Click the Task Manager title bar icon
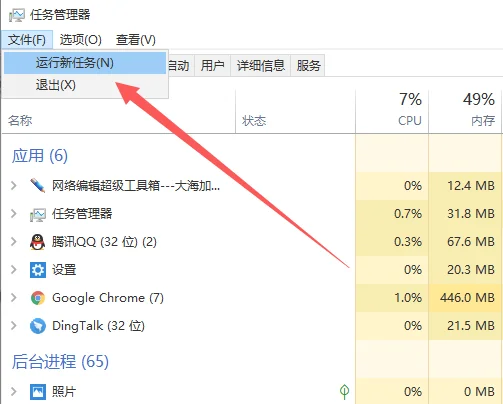The width and height of the screenshot is (503, 404). click(17, 15)
